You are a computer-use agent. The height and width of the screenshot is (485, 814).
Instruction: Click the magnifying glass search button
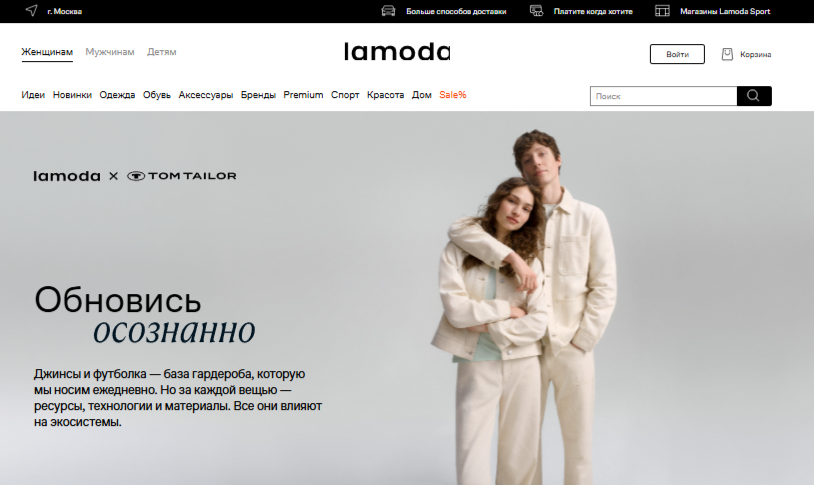coord(754,96)
